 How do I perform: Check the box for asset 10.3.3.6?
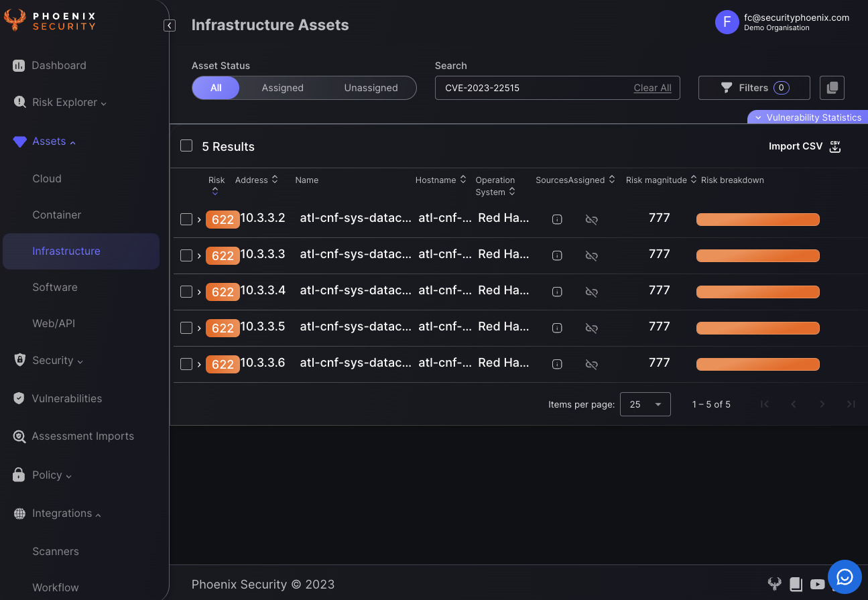click(186, 364)
